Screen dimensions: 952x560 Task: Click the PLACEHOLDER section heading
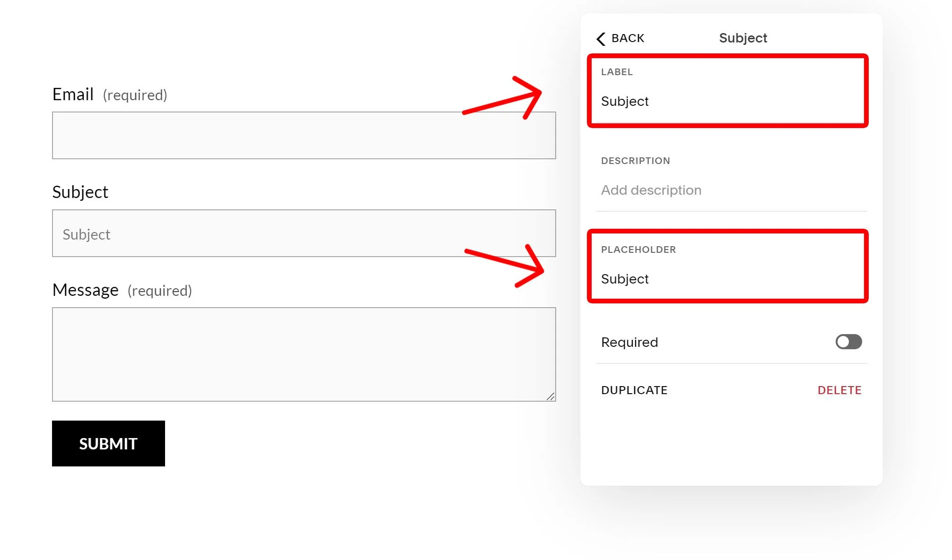coord(638,250)
